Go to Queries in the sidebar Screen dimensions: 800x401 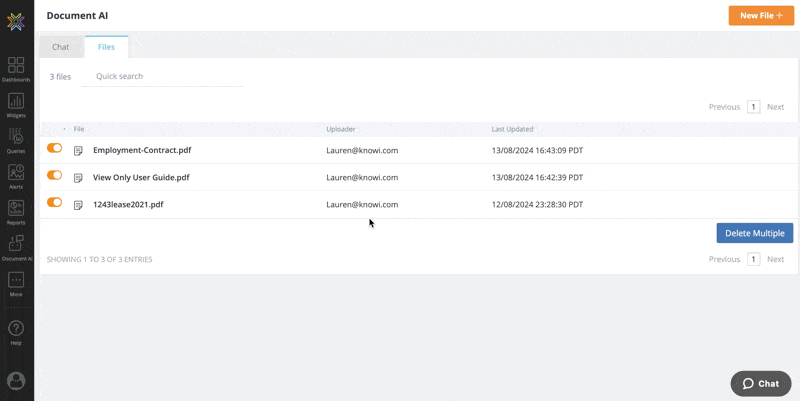click(x=16, y=138)
